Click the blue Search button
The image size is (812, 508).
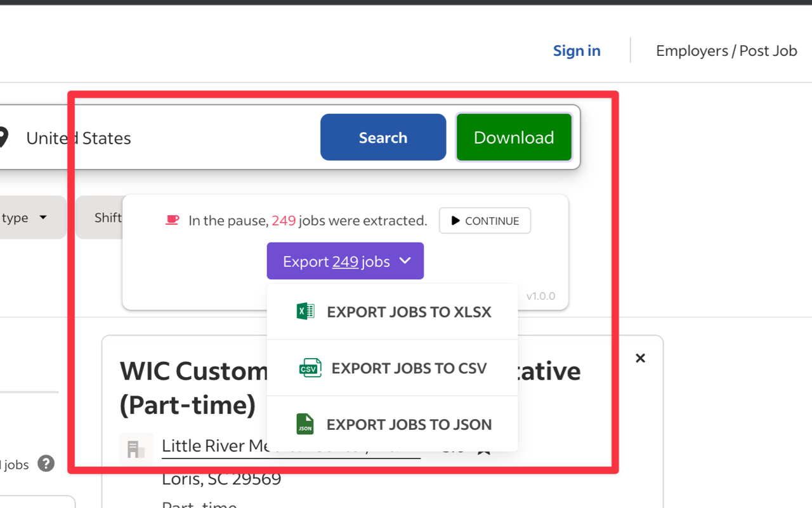click(x=383, y=137)
